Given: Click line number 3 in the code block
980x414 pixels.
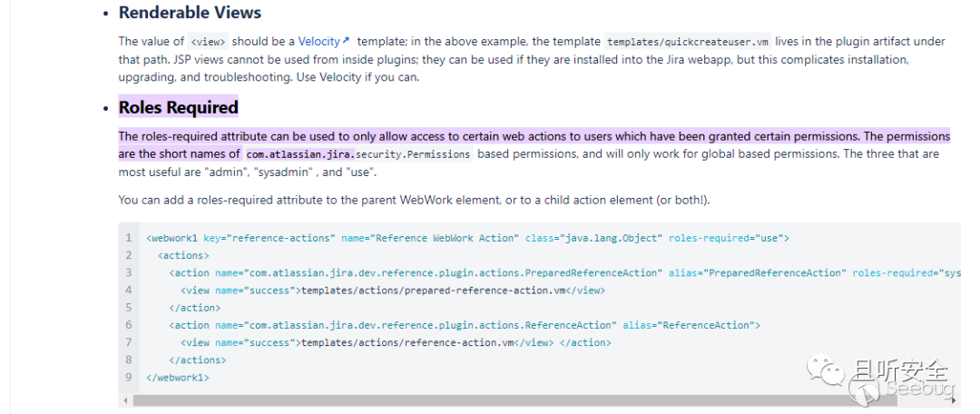Looking at the screenshot, I should tap(129, 272).
